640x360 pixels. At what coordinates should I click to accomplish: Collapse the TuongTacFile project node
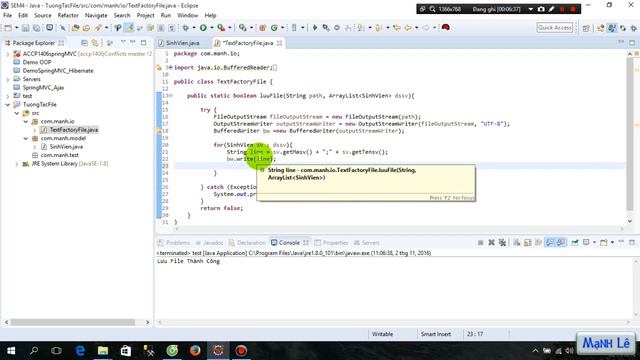7,104
